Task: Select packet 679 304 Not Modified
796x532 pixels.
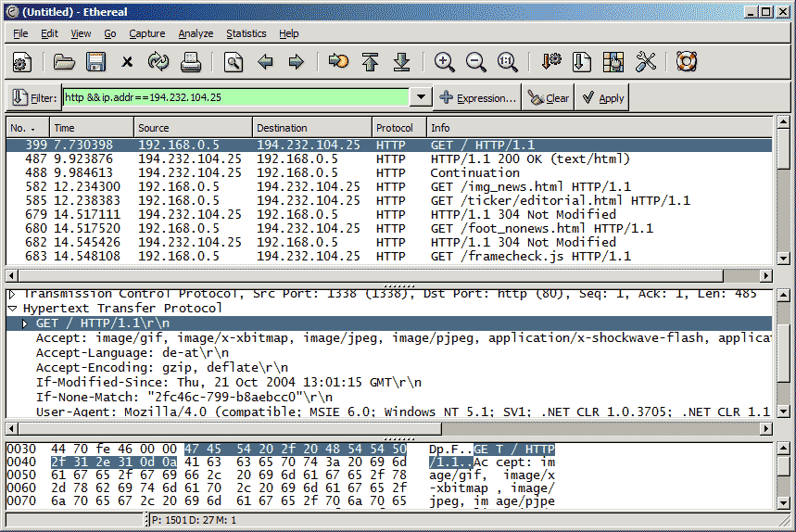Action: pyautogui.click(x=389, y=214)
